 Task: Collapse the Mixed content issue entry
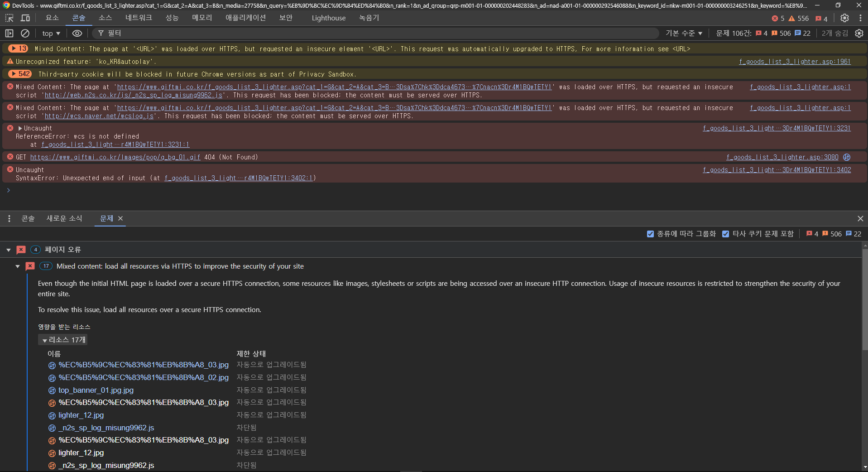pyautogui.click(x=17, y=266)
